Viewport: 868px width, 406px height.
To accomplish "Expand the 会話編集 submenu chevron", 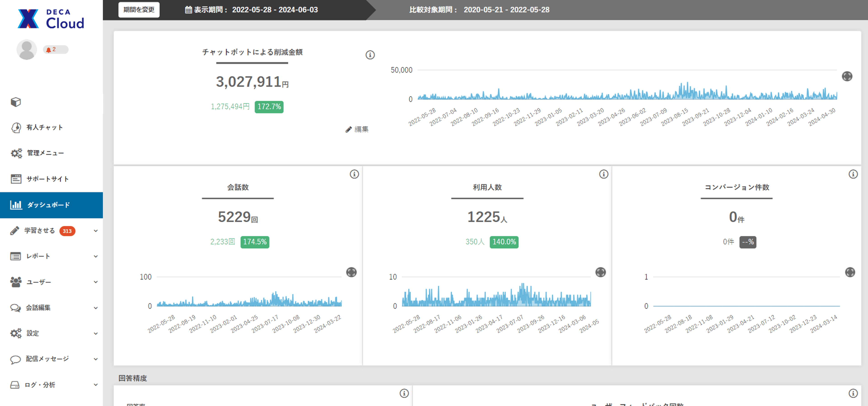I will click(x=96, y=308).
